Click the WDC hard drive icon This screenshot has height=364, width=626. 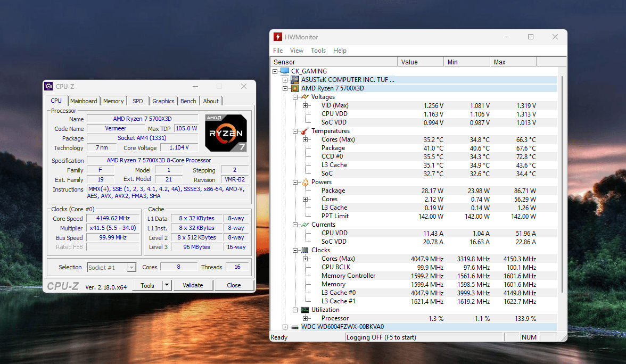point(295,327)
